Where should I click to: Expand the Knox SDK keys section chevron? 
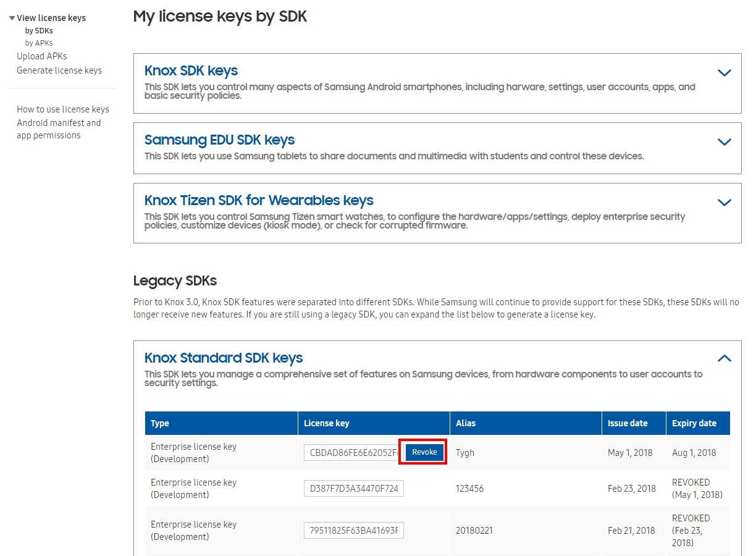pyautogui.click(x=724, y=73)
